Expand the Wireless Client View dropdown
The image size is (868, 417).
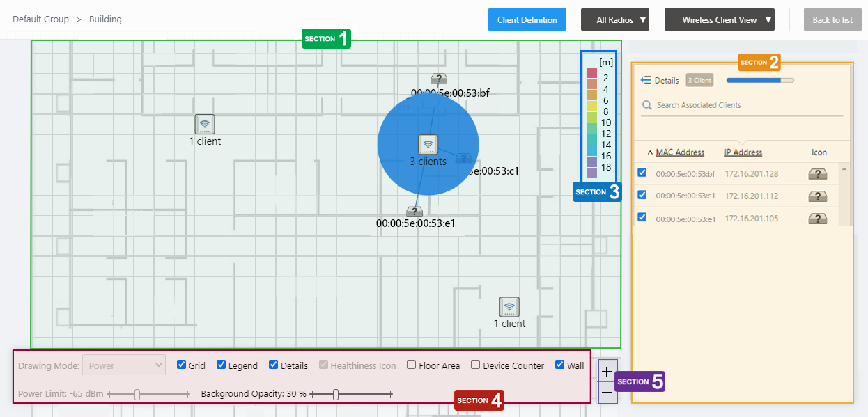[x=720, y=20]
